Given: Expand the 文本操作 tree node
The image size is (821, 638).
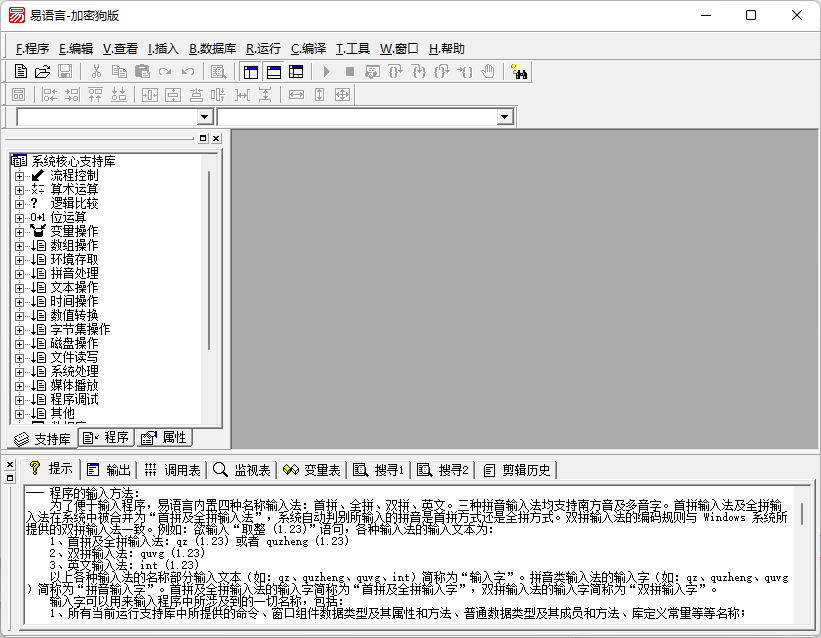Looking at the screenshot, I should pos(19,287).
